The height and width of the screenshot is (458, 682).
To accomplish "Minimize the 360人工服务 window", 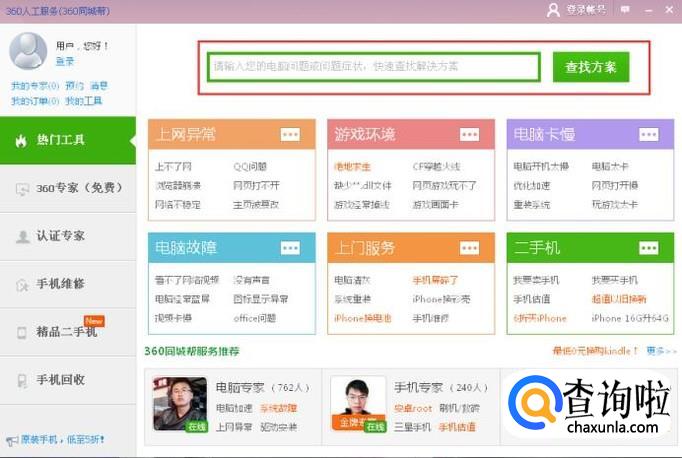I will pos(649,10).
